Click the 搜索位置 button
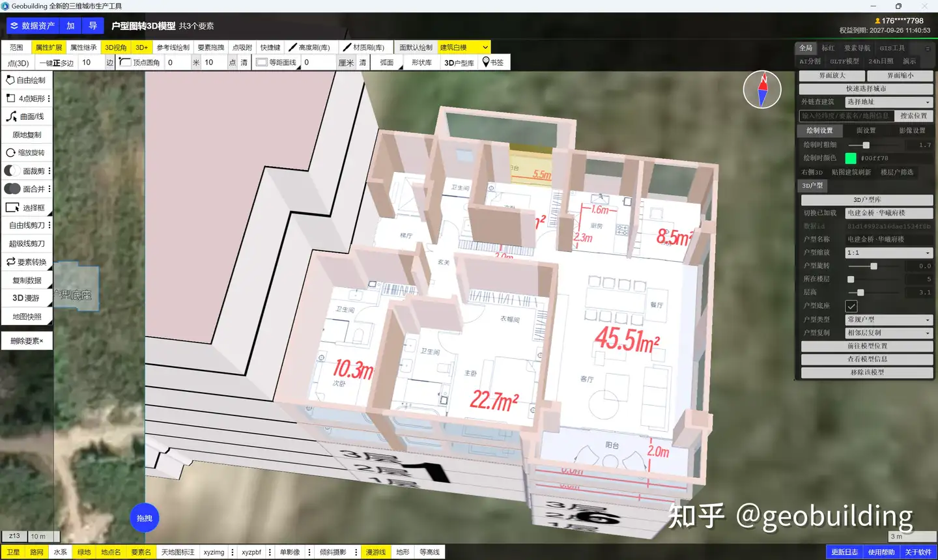 click(x=913, y=116)
